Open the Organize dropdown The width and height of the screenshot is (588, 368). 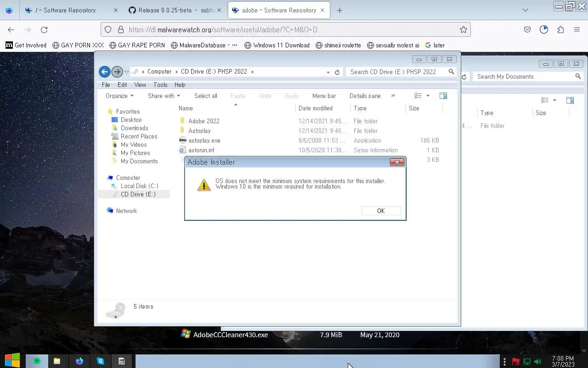click(x=119, y=96)
